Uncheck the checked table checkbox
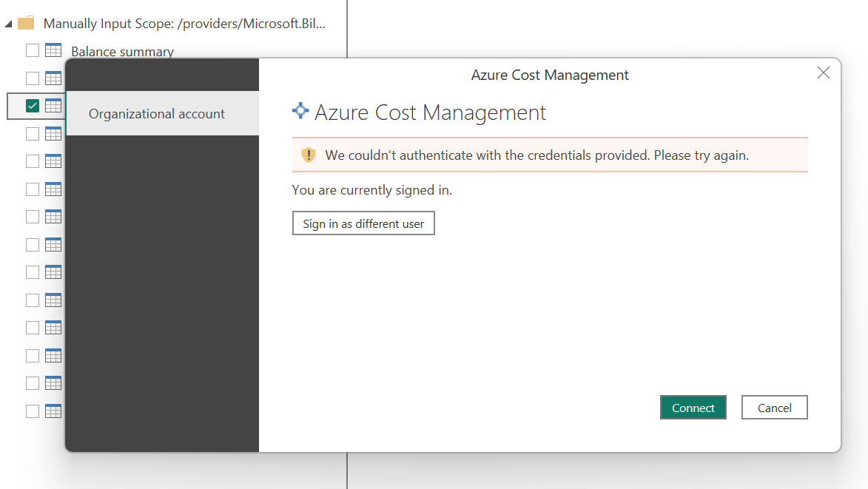868x489 pixels. [33, 106]
